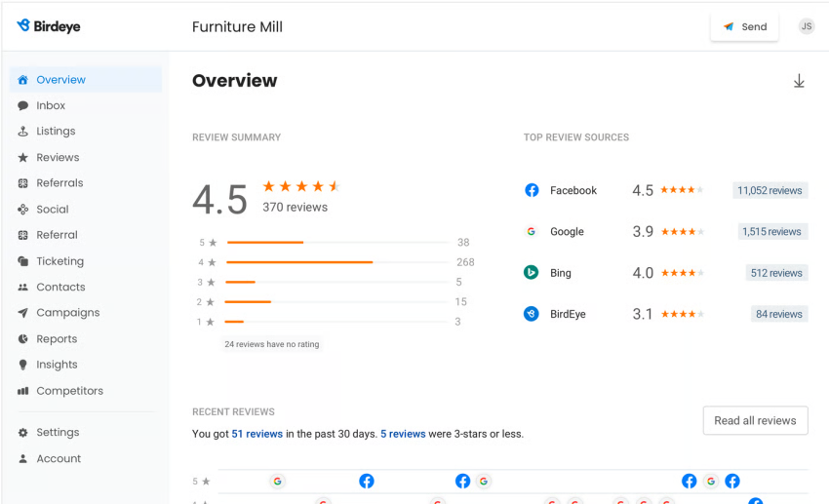Click the Insights lightbulb icon
Screen dimensions: 829x504
22,365
